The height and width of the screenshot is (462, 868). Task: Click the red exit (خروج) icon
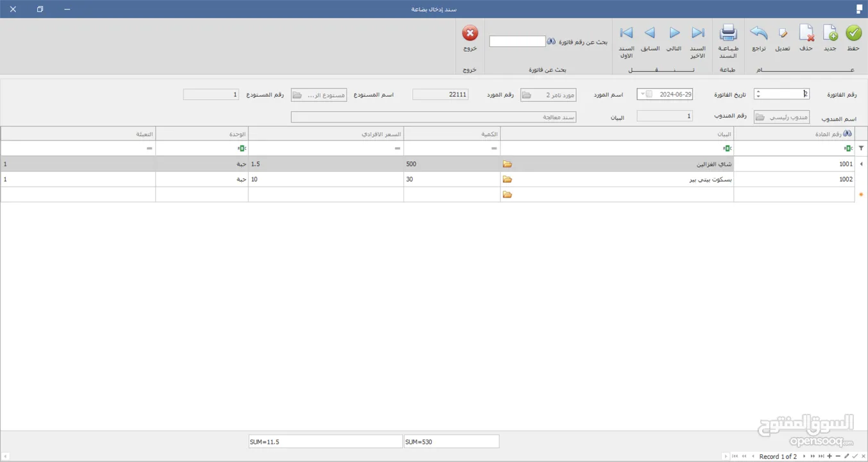point(470,33)
